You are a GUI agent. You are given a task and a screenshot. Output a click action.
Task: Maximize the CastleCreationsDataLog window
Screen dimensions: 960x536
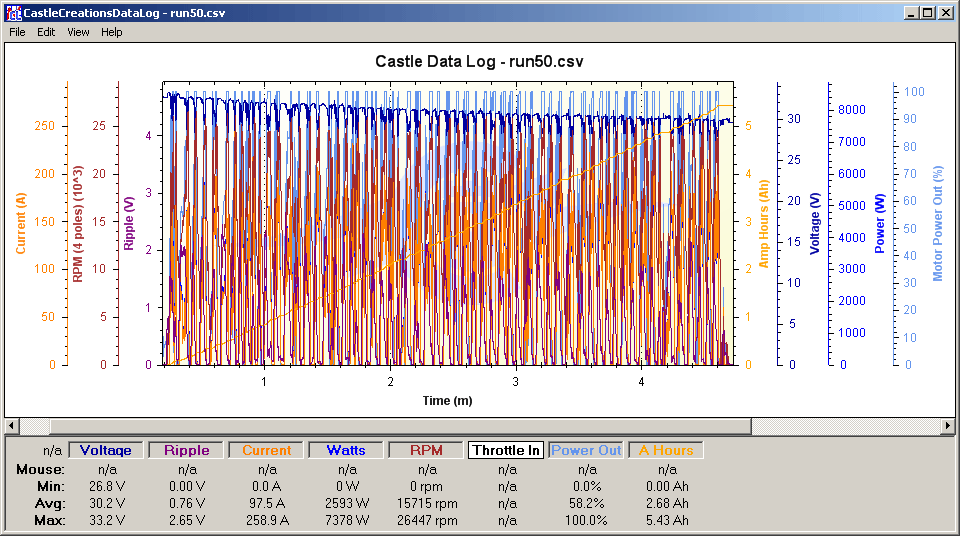(x=928, y=13)
